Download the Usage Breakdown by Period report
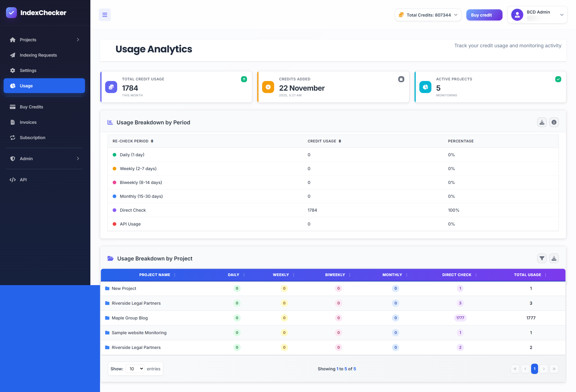This screenshot has height=392, width=576. 542,122
